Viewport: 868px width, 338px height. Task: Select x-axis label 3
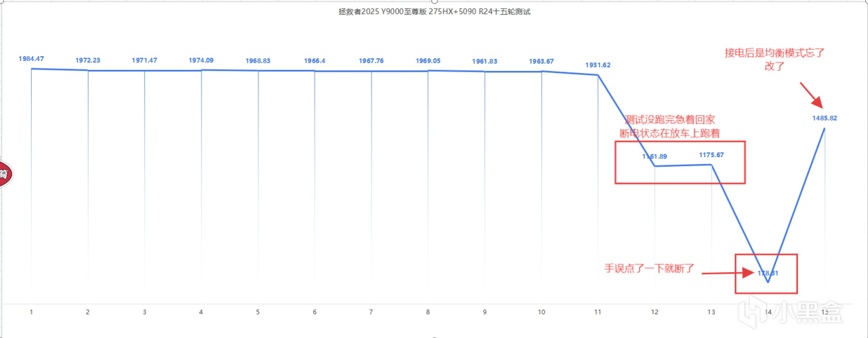[x=144, y=312]
